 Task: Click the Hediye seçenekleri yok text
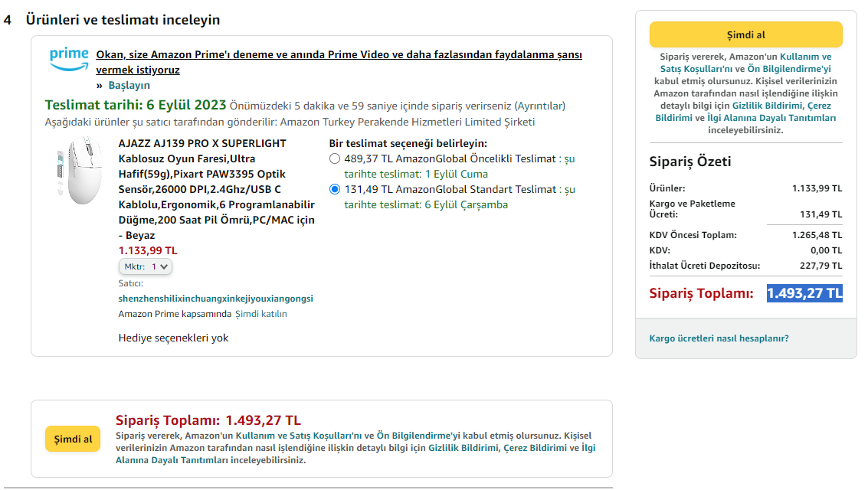[173, 338]
